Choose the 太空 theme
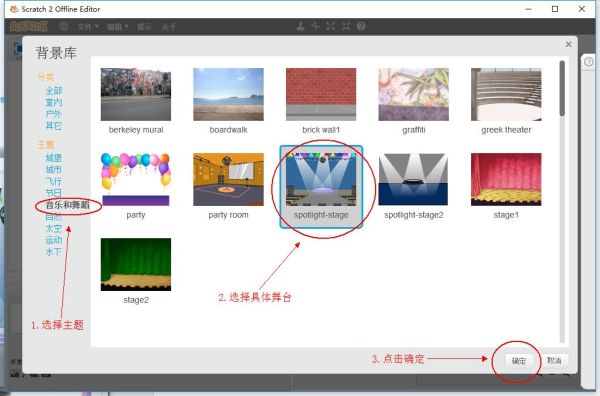The height and width of the screenshot is (396, 600). pyautogui.click(x=54, y=228)
